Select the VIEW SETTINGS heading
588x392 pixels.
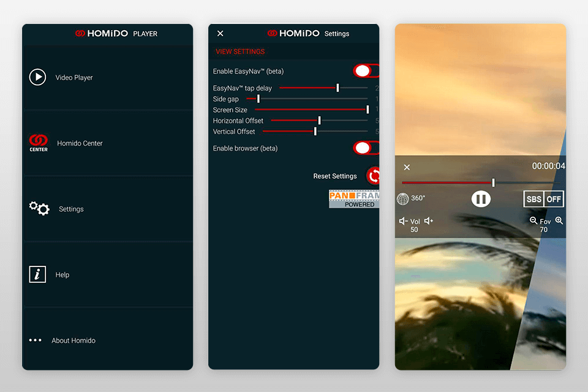[240, 51]
